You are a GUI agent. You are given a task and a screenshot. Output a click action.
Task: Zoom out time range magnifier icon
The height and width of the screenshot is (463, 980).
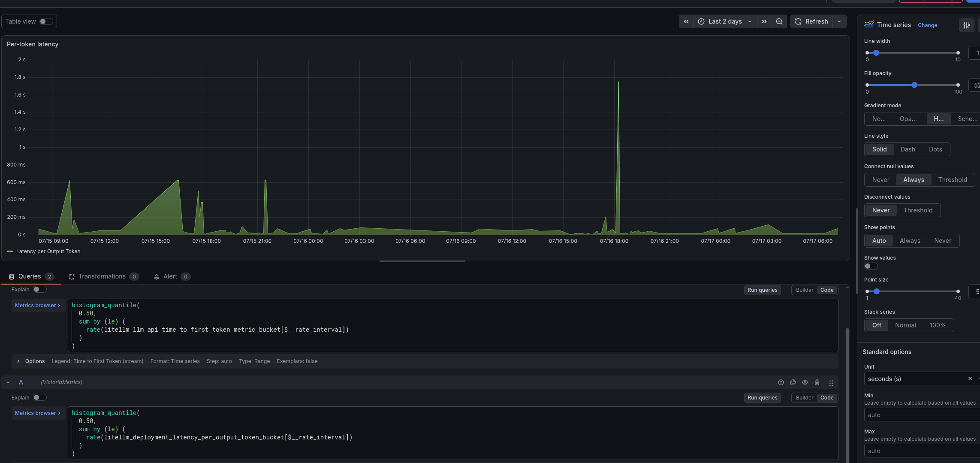(779, 21)
